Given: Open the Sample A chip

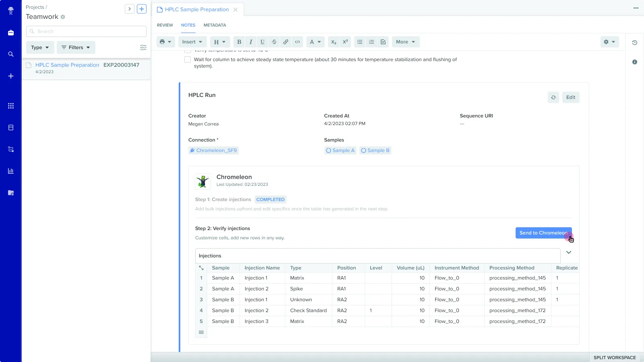Looking at the screenshot, I should pyautogui.click(x=340, y=150).
